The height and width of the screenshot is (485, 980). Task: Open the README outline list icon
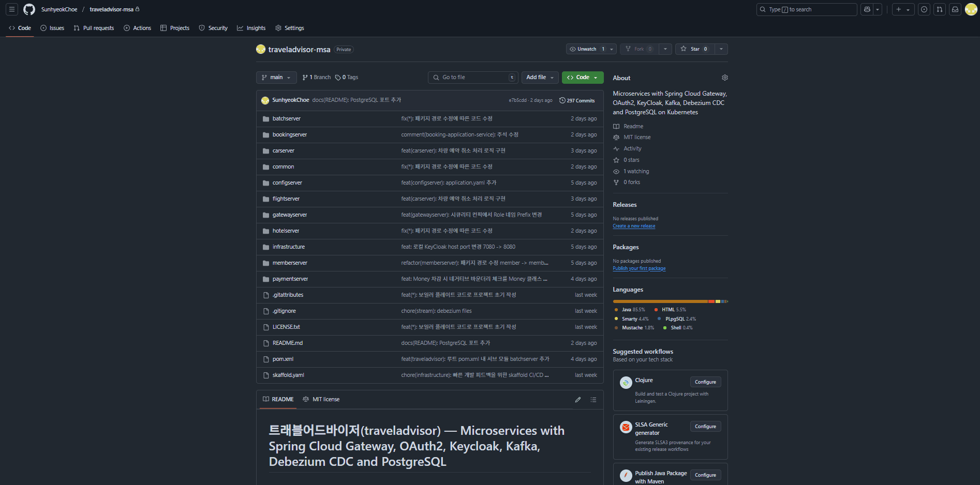593,400
